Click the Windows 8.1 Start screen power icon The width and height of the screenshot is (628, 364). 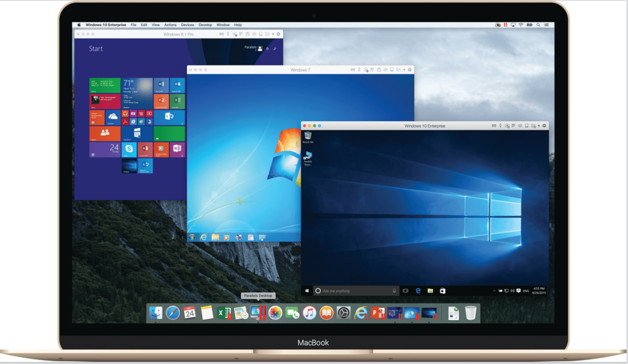[x=267, y=49]
